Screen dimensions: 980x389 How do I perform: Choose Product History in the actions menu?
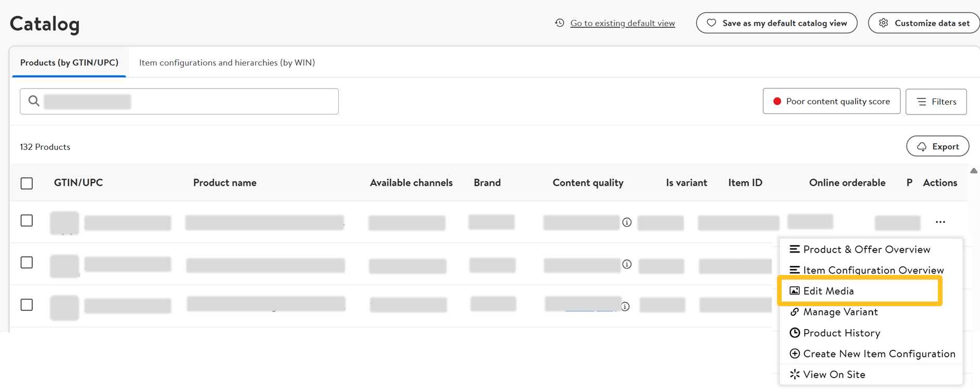[841, 333]
